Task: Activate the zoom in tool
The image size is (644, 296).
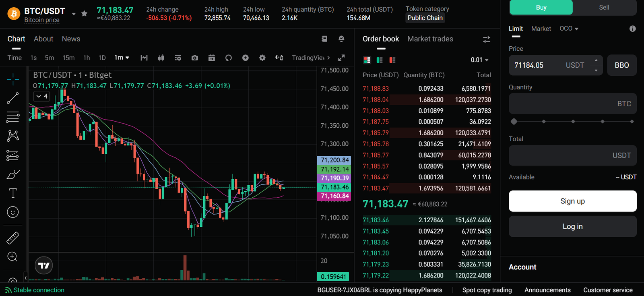Action: tap(13, 257)
